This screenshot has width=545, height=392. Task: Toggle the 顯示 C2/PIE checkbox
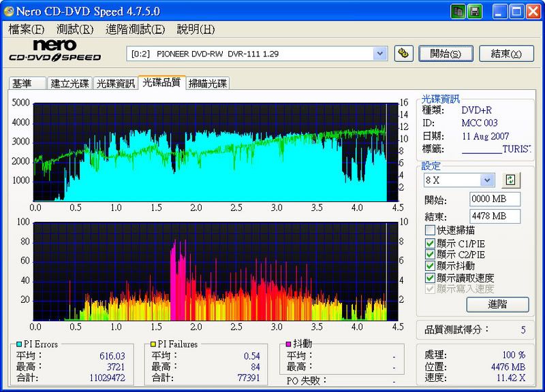(x=430, y=254)
